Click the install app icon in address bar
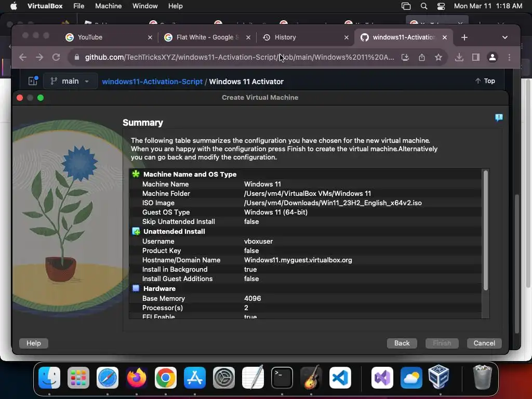 [405, 57]
